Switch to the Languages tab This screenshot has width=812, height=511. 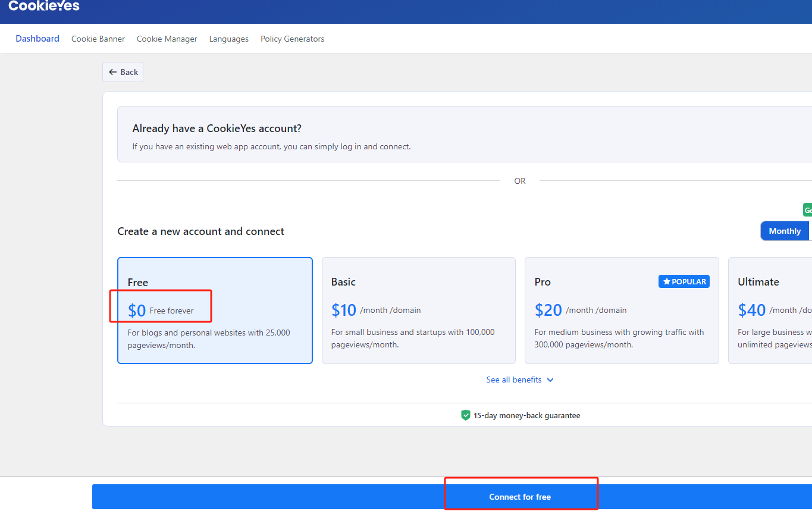229,39
